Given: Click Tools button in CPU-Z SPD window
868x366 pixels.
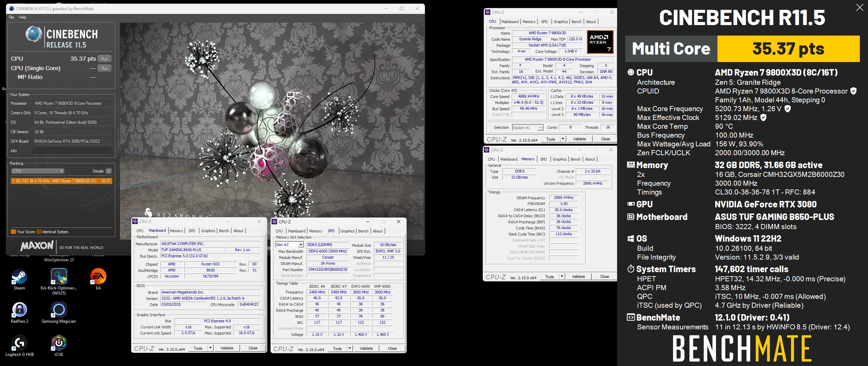Looking at the screenshot, I should (337, 348).
